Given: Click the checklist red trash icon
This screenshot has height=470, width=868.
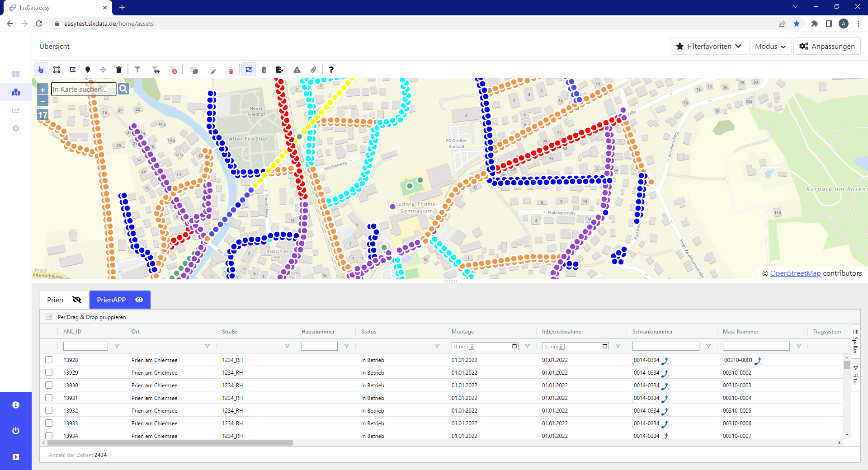Looking at the screenshot, I should click(230, 70).
